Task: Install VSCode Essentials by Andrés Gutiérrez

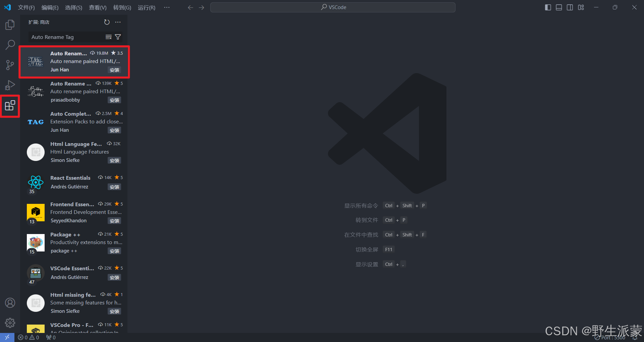Action: click(114, 277)
